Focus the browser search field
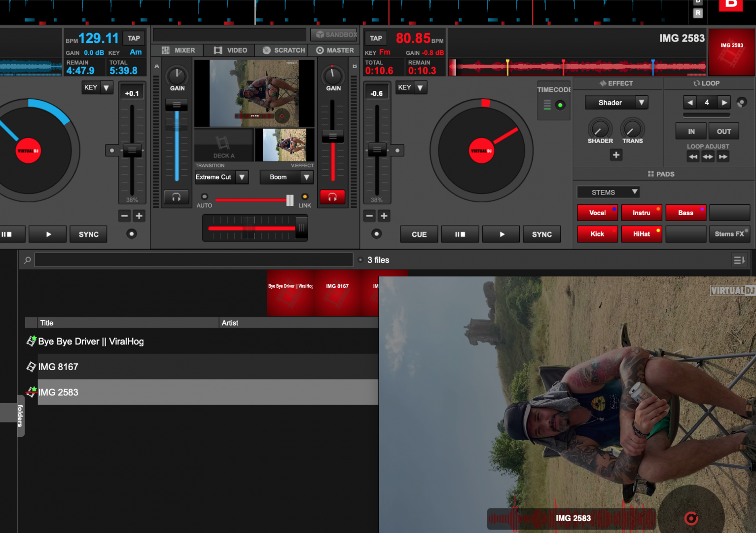The width and height of the screenshot is (756, 533). tap(194, 260)
